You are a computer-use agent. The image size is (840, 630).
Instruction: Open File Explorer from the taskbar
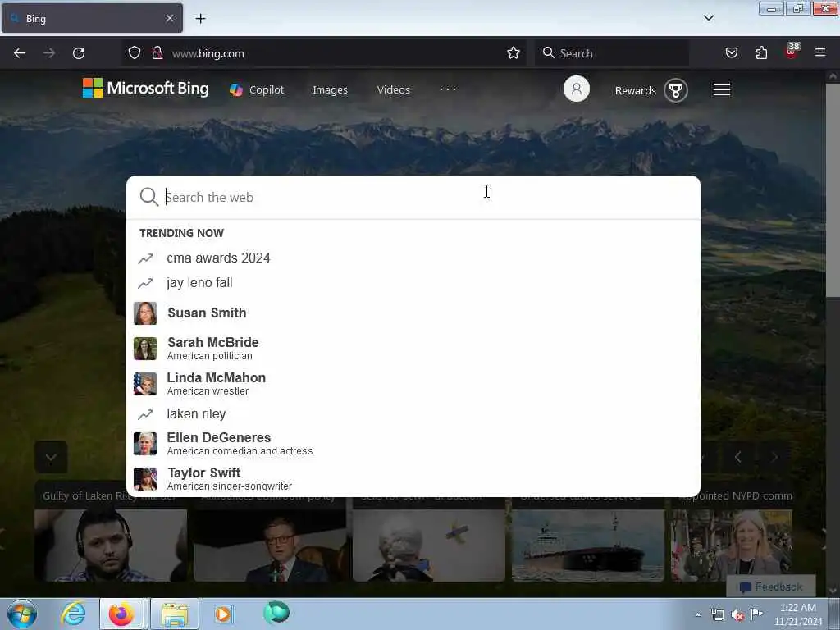[x=175, y=614]
